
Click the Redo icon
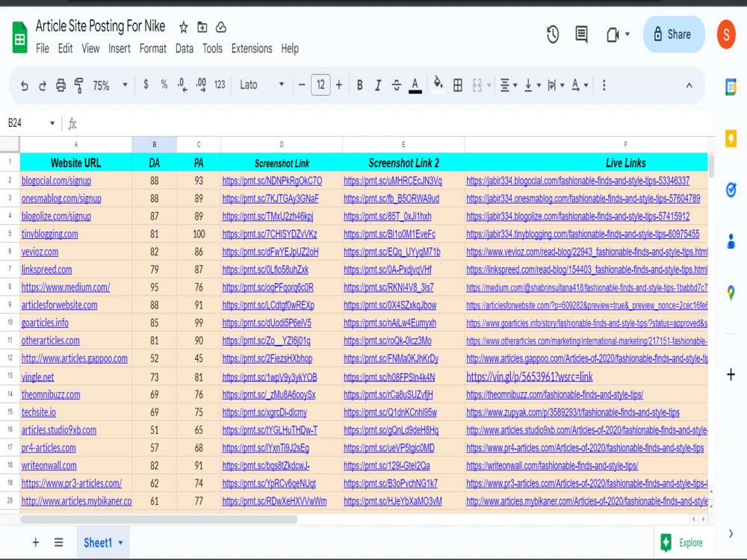point(43,85)
